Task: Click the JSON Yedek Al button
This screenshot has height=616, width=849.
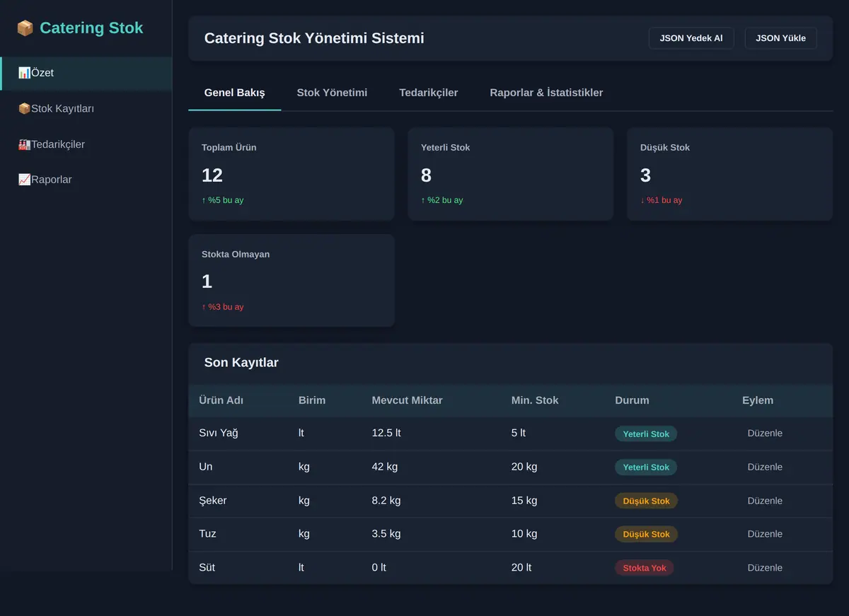Action: point(691,38)
